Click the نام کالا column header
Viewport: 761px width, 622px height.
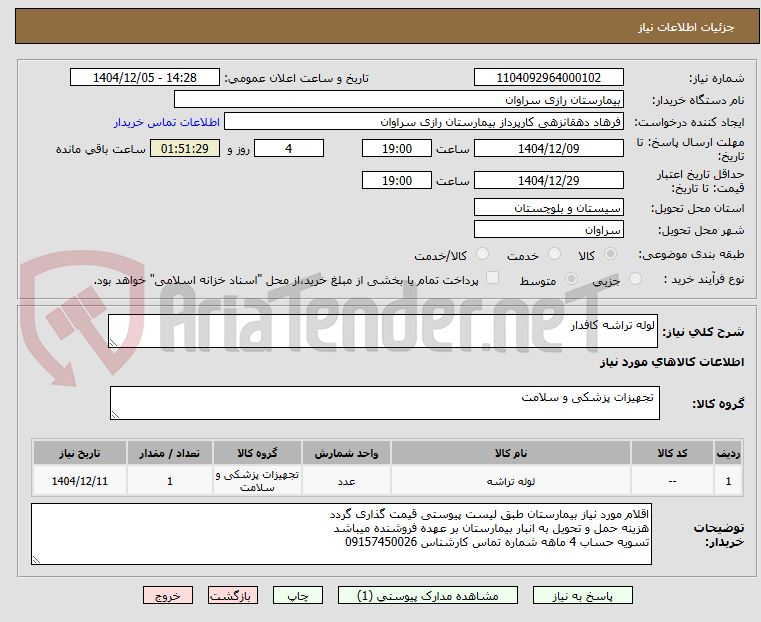(511, 453)
